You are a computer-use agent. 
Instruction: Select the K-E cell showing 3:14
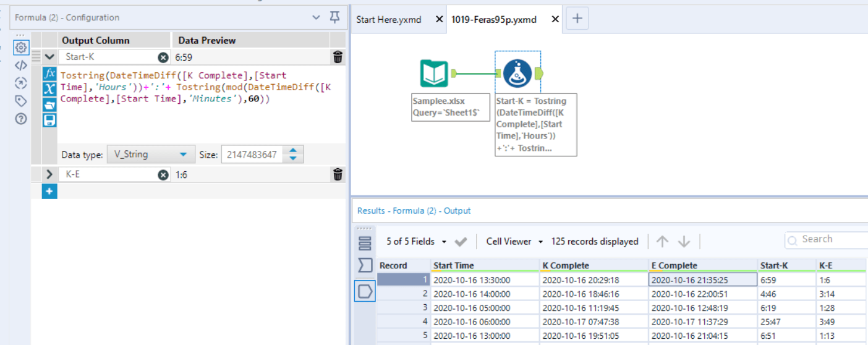841,294
